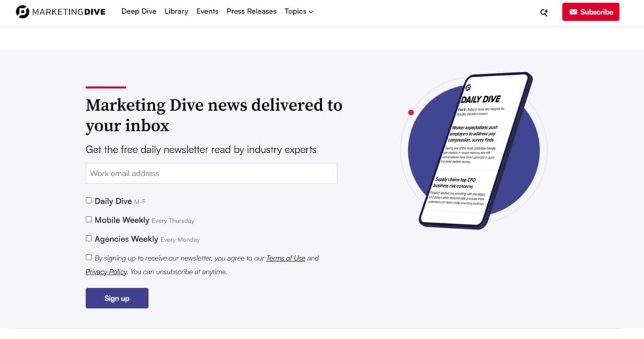Open the Events section
644x339 pixels.
click(x=207, y=11)
